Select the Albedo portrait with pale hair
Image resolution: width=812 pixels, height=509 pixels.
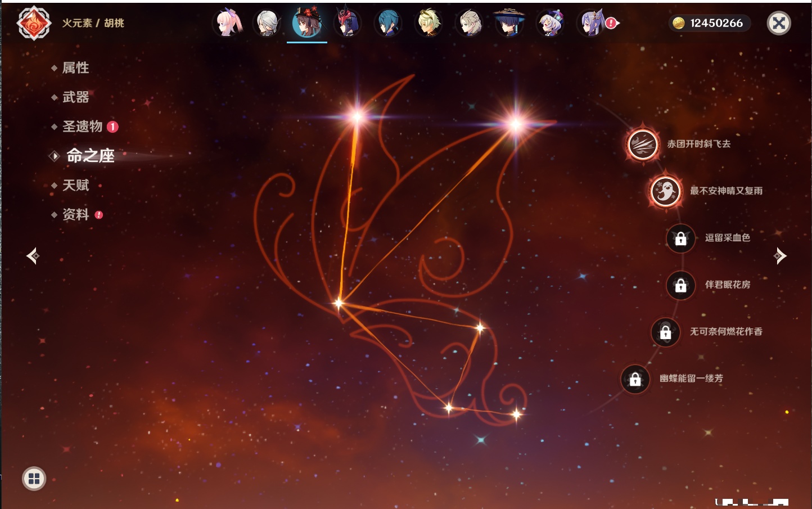click(469, 23)
